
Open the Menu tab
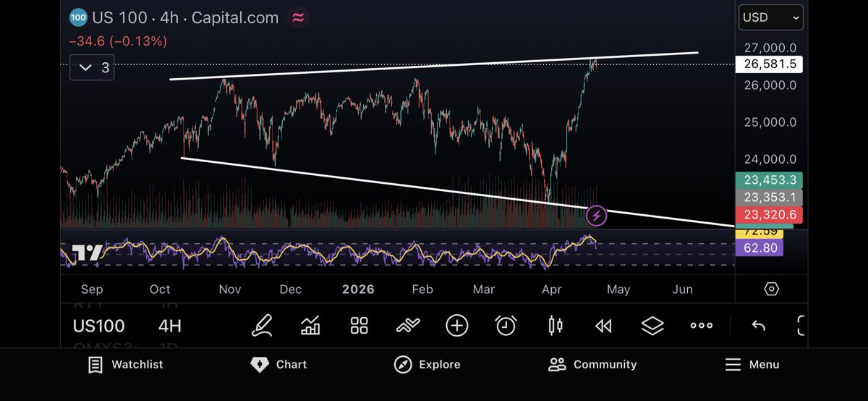(x=752, y=365)
